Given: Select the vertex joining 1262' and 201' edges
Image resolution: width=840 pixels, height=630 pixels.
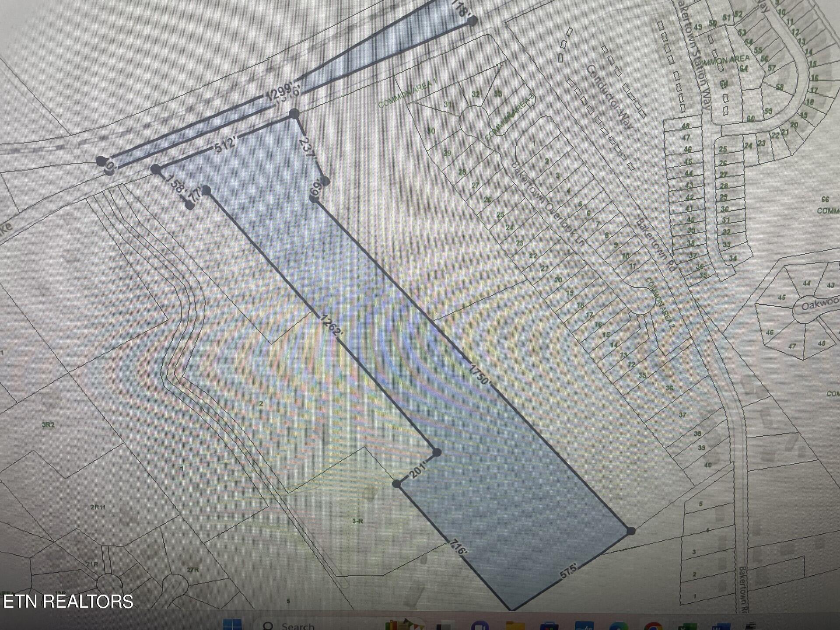Looking at the screenshot, I should [436, 452].
